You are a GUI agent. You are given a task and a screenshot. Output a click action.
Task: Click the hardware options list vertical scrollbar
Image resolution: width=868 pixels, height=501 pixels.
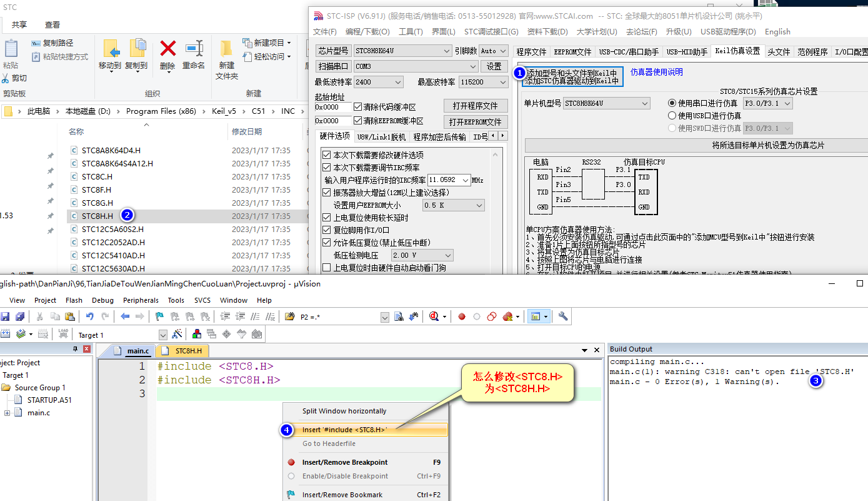pyautogui.click(x=496, y=211)
